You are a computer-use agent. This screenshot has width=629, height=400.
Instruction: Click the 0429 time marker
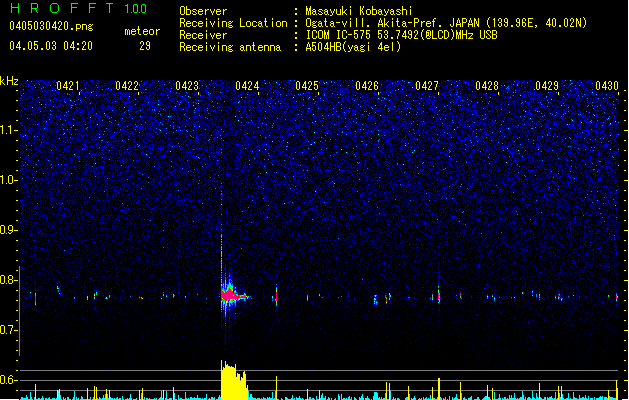coord(547,86)
